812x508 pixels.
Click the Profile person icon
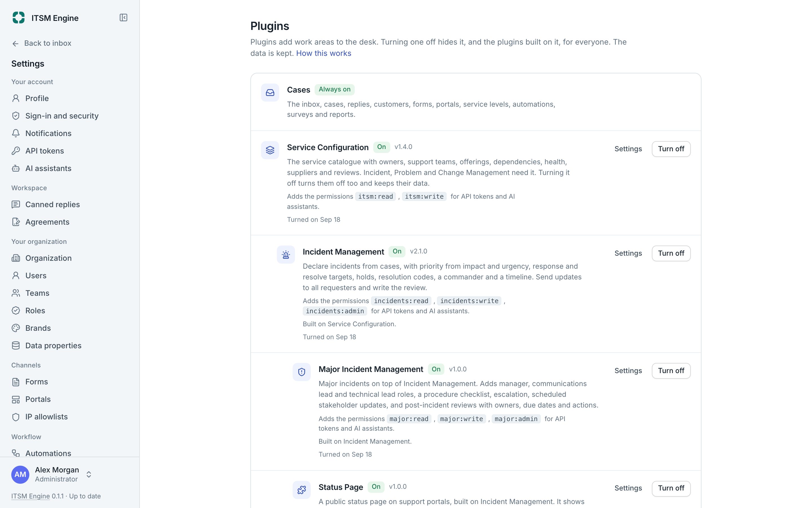point(16,98)
